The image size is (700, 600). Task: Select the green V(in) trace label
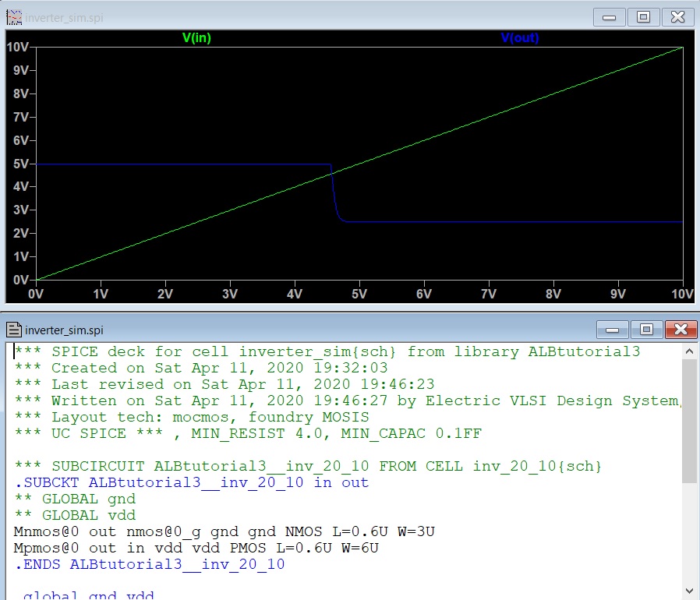point(198,37)
